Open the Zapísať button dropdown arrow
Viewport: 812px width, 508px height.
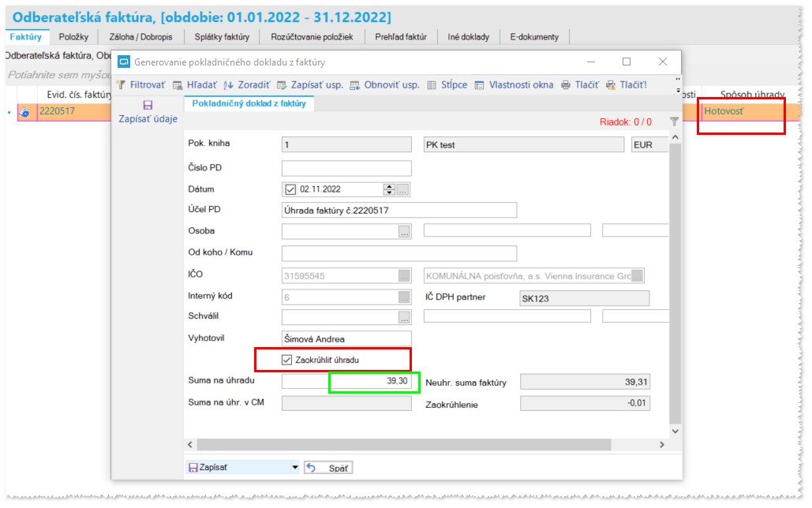tap(294, 467)
